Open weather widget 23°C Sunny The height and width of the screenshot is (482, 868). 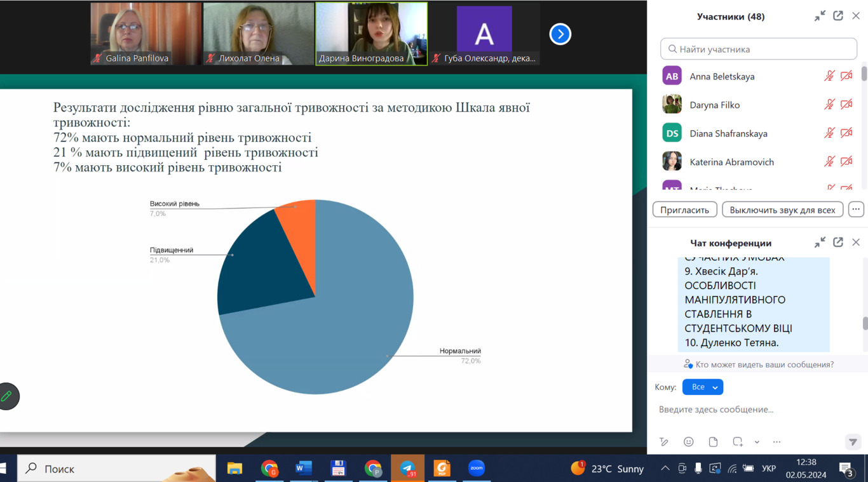[607, 469]
